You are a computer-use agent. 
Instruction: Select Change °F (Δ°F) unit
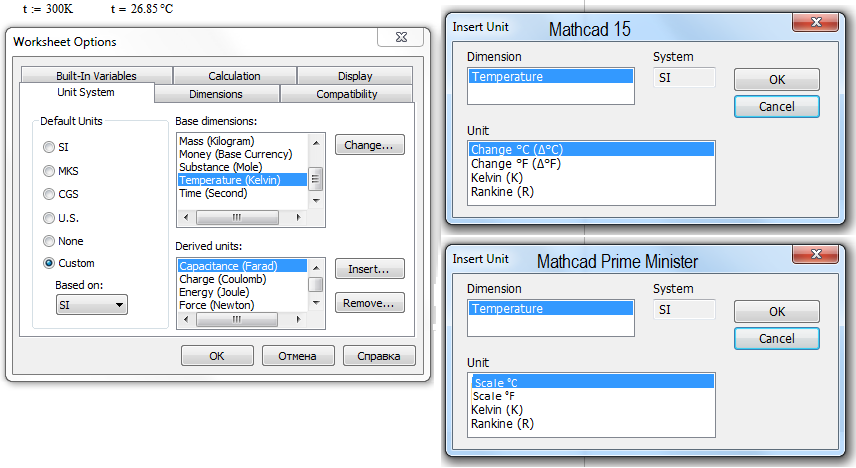pyautogui.click(x=592, y=163)
